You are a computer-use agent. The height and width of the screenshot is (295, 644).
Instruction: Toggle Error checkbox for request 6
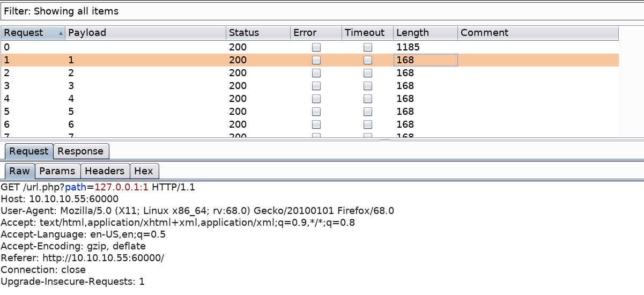pyautogui.click(x=316, y=124)
